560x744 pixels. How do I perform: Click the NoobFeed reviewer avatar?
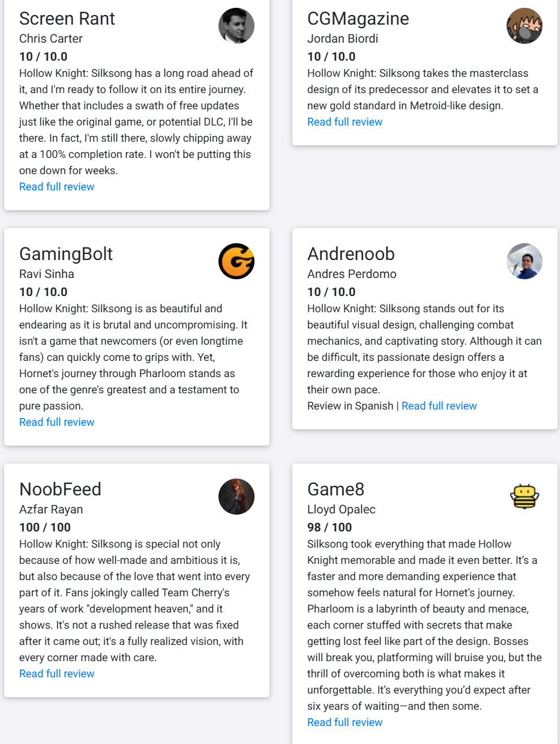tap(236, 497)
